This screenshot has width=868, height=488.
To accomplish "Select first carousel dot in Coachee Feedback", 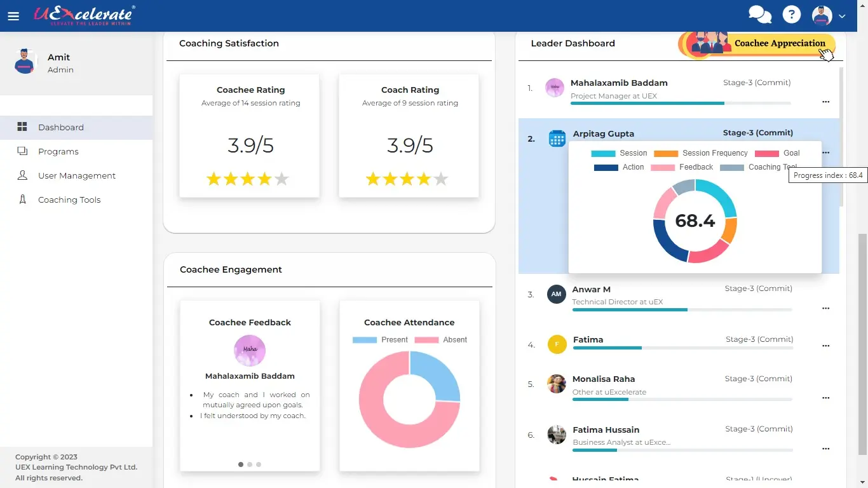I will click(241, 464).
